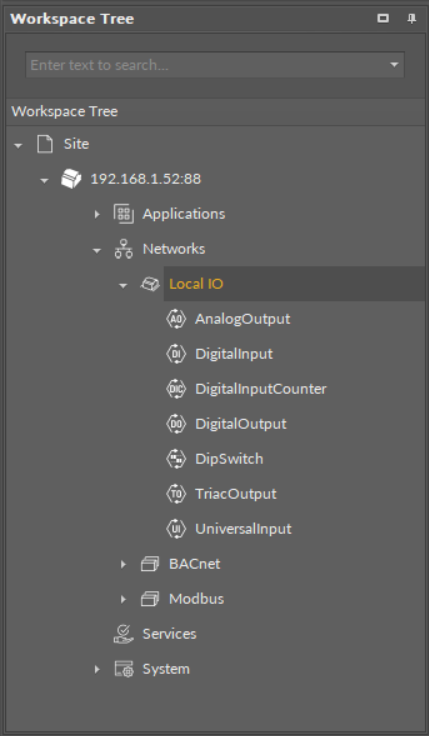Click the TriacOutput TO icon
This screenshot has width=429, height=736.
[x=176, y=494]
